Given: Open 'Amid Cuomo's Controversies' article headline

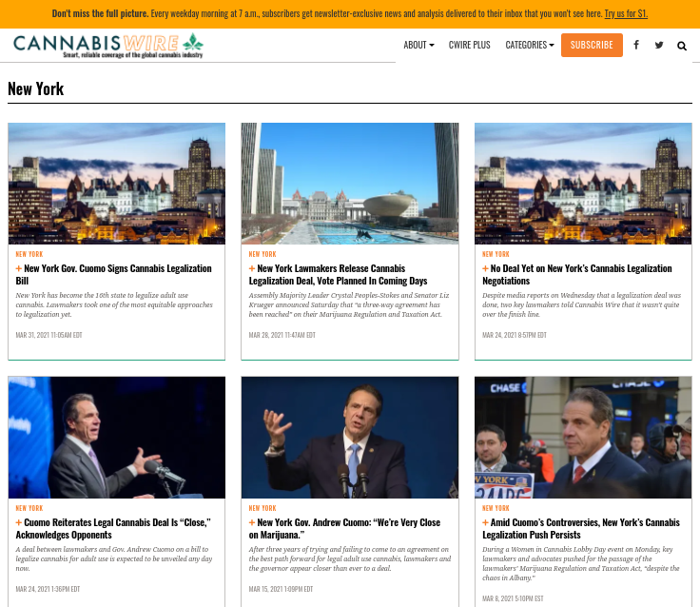Looking at the screenshot, I should (x=581, y=529).
